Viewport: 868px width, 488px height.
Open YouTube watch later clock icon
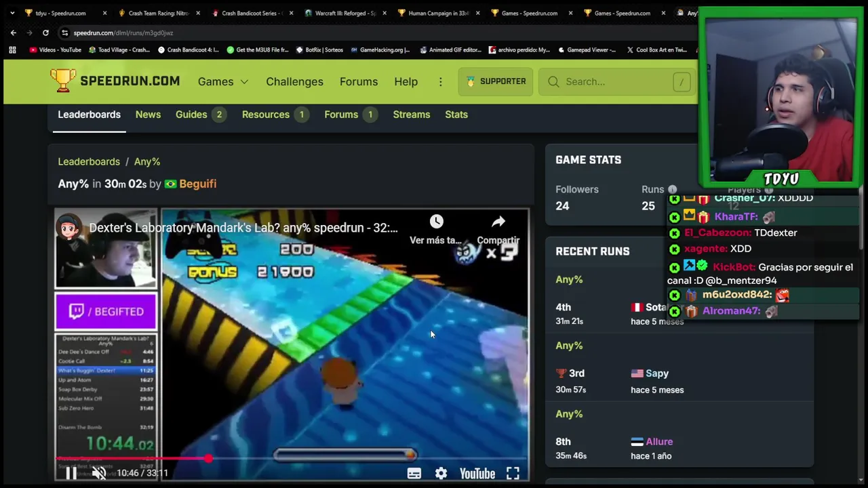436,222
